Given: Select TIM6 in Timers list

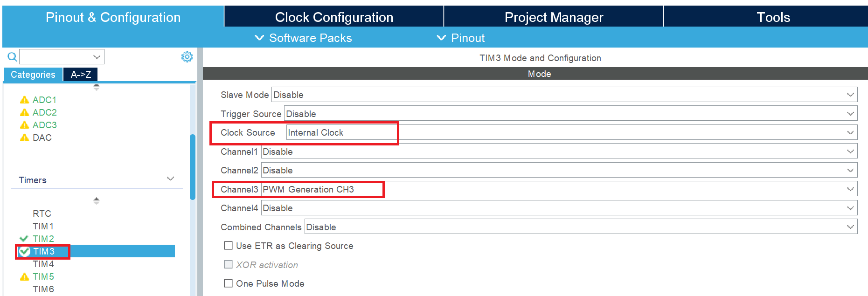Looking at the screenshot, I should coord(43,289).
